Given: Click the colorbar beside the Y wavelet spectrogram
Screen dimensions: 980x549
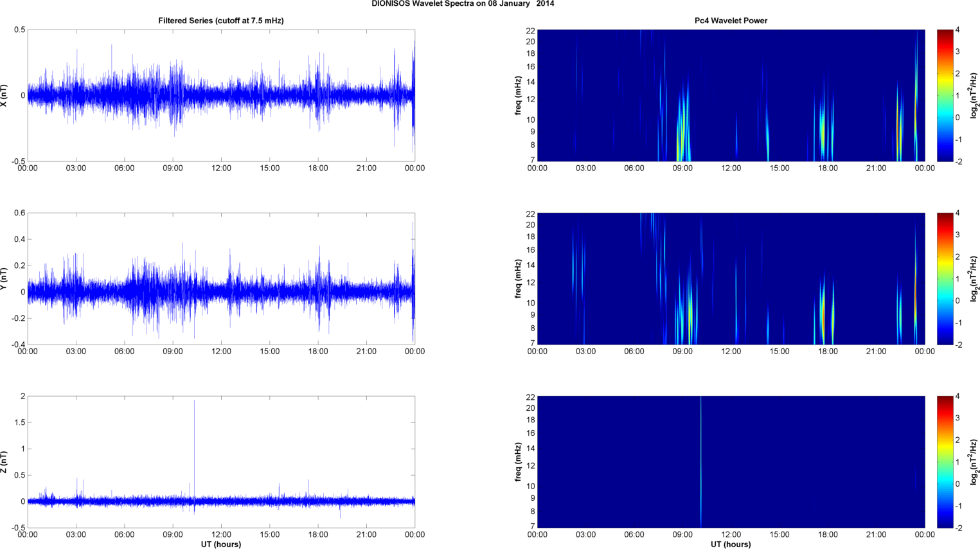Looking at the screenshot, I should click(945, 279).
